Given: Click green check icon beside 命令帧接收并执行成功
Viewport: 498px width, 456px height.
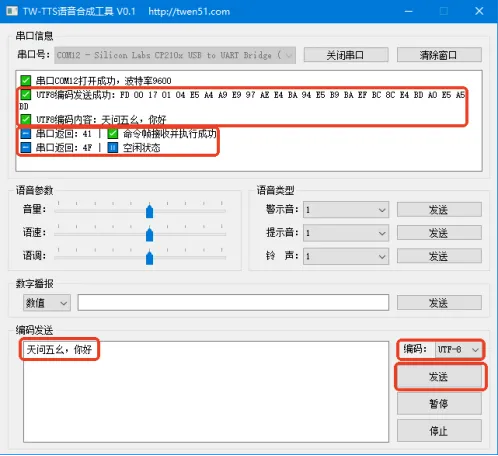Looking at the screenshot, I should point(113,134).
